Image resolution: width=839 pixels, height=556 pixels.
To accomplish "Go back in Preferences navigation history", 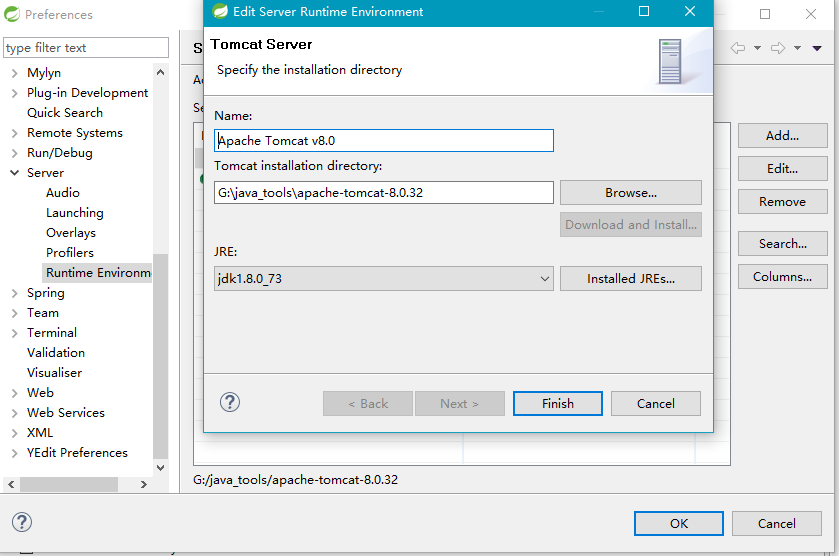I will 738,48.
